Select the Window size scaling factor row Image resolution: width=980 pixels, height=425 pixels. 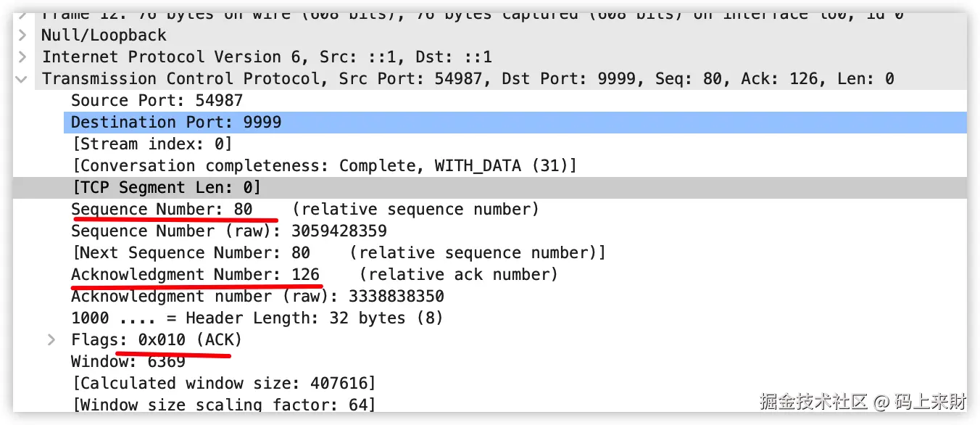[224, 404]
